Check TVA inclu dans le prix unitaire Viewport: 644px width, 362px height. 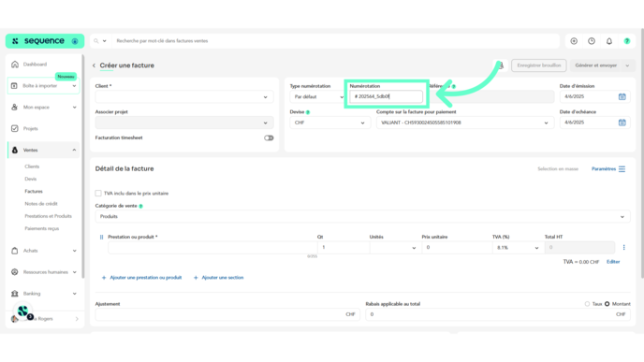pos(98,194)
